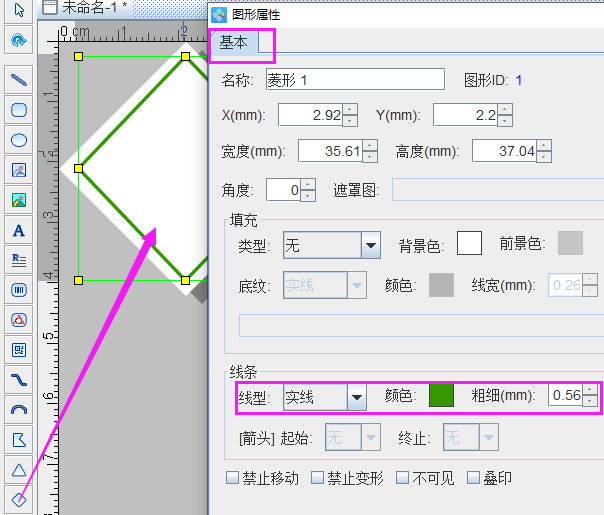Click the document icon of 未命名-1
This screenshot has width=604, height=515.
50,7
